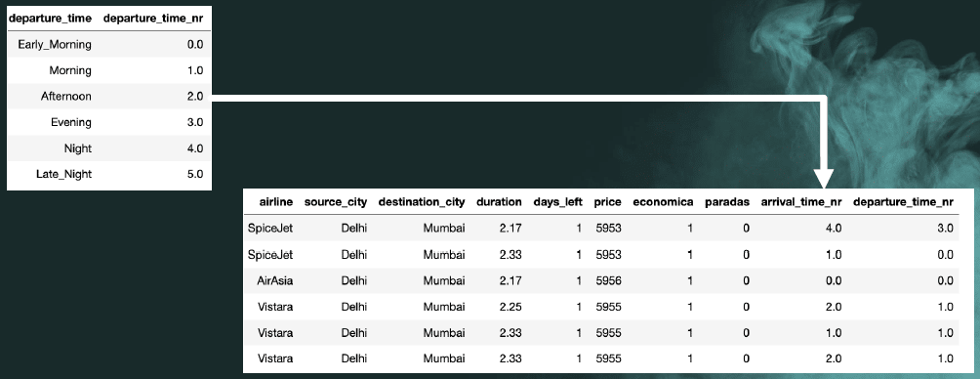Click the 2.0 value beside Afternoon
The height and width of the screenshot is (379, 980).
(x=195, y=97)
